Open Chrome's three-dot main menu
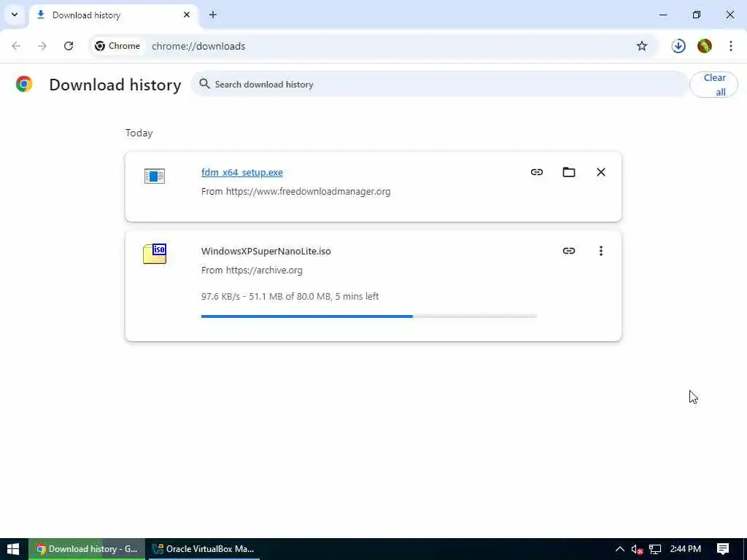Image resolution: width=747 pixels, height=560 pixels. point(731,46)
